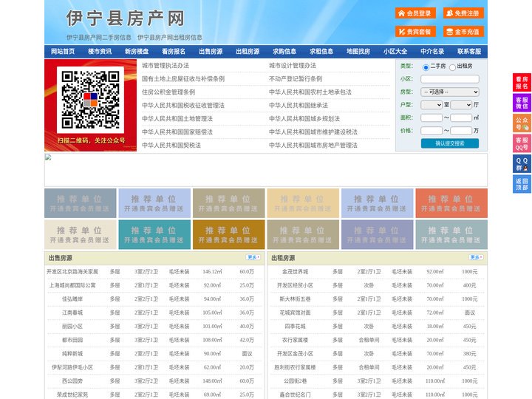This screenshot has height=399, width=532.
Task: Open 小区大全 navigation item
Action: (x=395, y=52)
